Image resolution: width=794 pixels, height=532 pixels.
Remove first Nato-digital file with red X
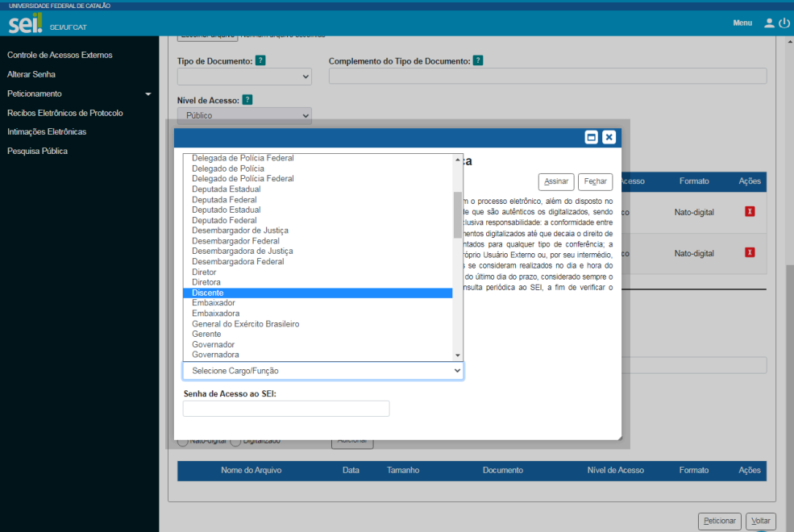click(x=750, y=211)
